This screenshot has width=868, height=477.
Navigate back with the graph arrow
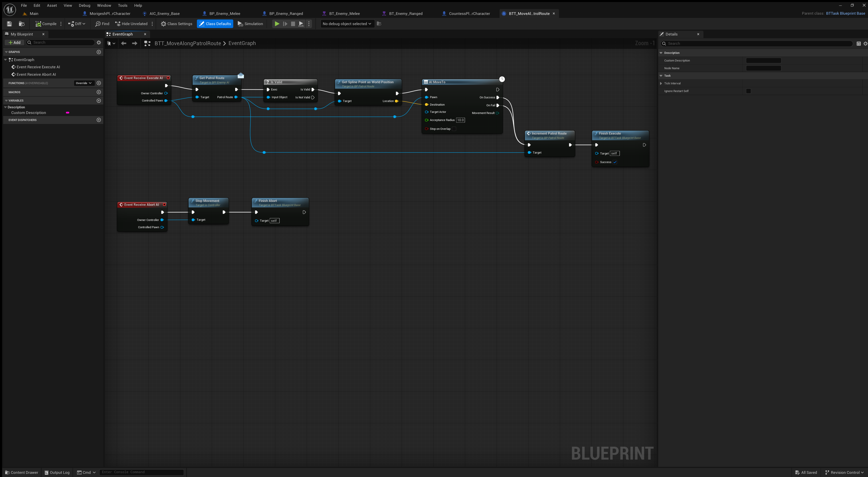[x=124, y=43]
